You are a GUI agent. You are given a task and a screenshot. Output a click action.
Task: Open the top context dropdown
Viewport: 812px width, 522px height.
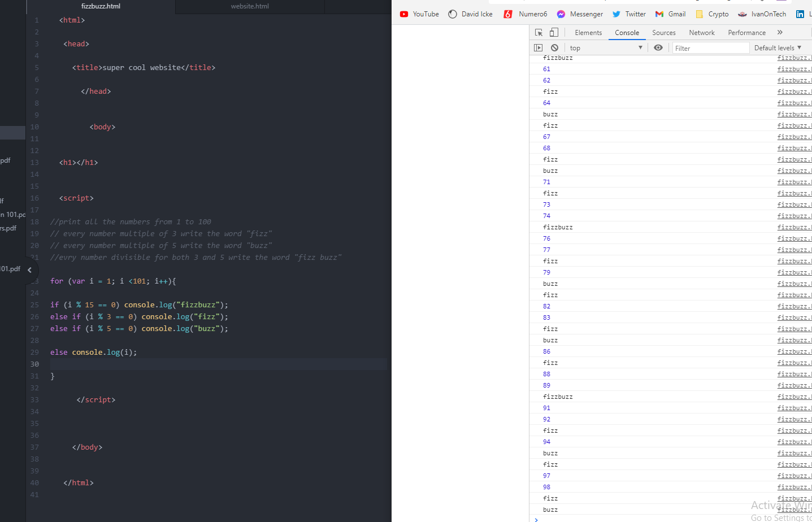coord(606,48)
